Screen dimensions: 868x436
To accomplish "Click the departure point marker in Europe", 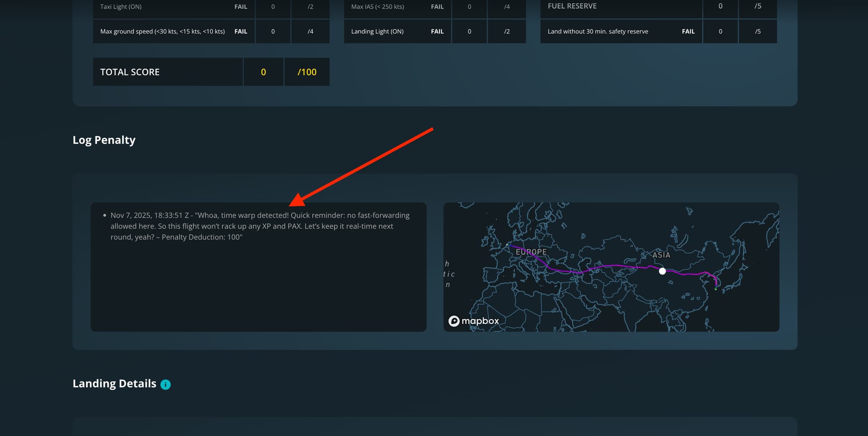I will [509, 245].
